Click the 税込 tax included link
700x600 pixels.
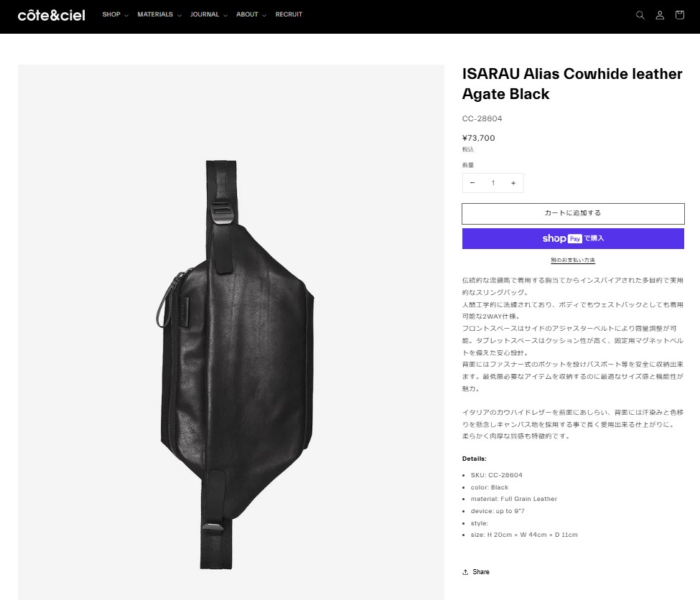point(468,149)
